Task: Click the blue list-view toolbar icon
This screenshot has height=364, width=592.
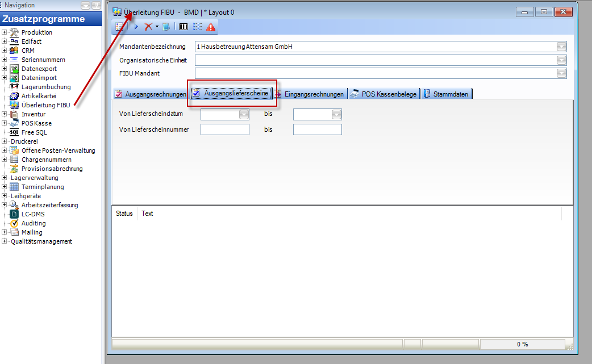Action: [197, 27]
